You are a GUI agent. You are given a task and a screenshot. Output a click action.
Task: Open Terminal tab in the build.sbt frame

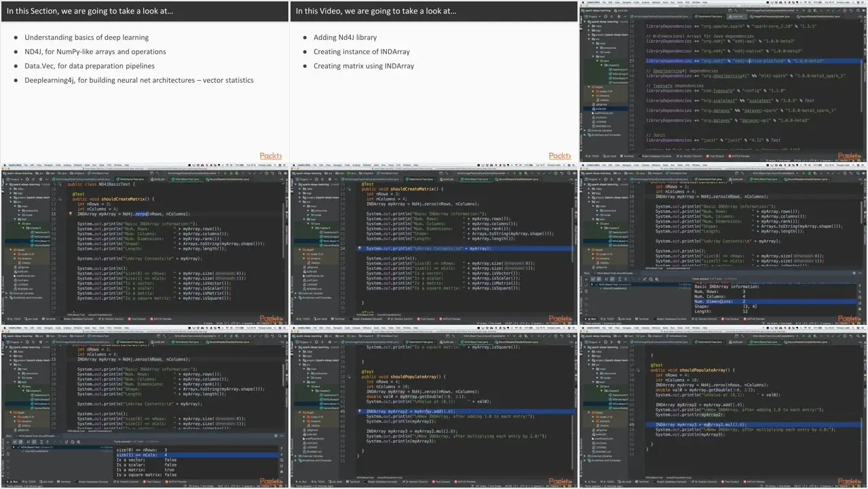point(626,156)
